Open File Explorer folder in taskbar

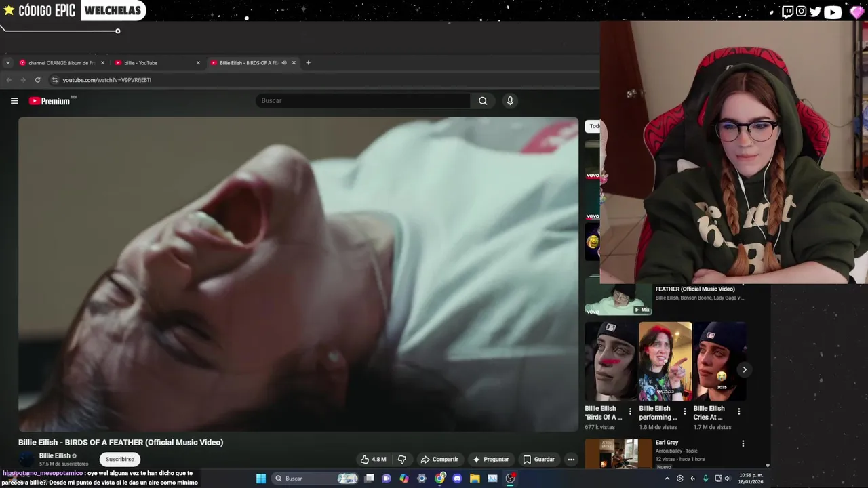[475, 479]
